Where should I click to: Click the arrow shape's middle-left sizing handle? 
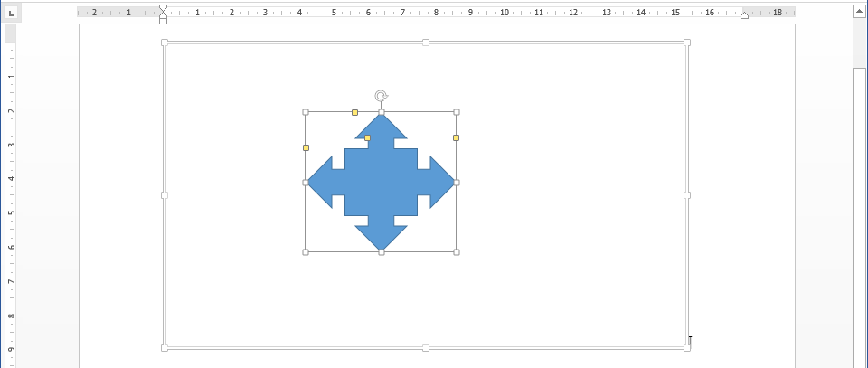click(x=306, y=183)
